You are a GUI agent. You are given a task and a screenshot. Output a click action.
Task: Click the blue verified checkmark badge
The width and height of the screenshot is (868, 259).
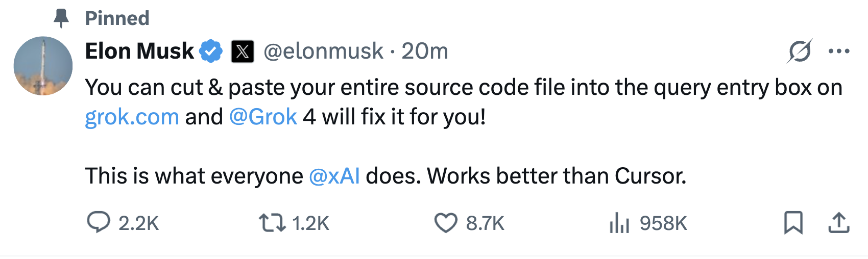click(210, 51)
